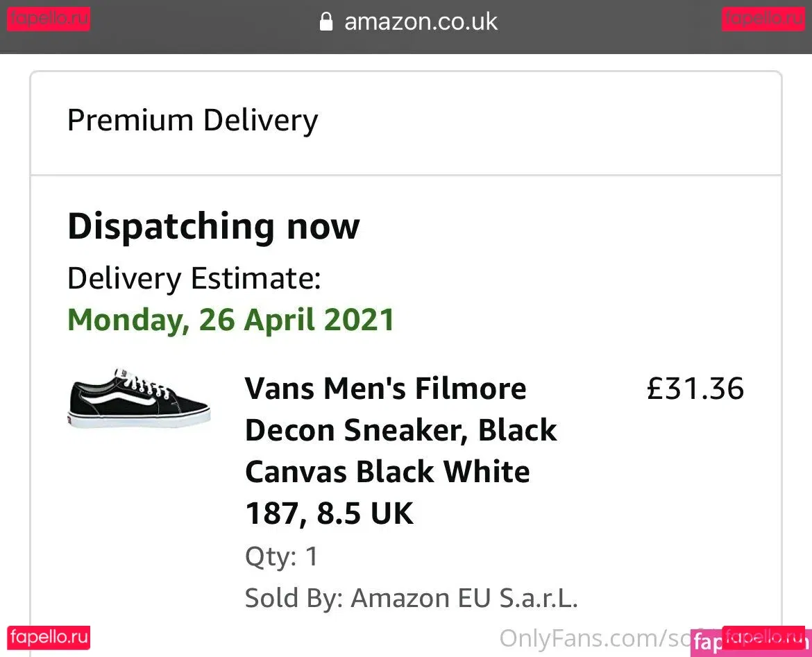Viewport: 812px width, 657px height.
Task: Tap the Qty: 1 text
Action: tap(281, 556)
